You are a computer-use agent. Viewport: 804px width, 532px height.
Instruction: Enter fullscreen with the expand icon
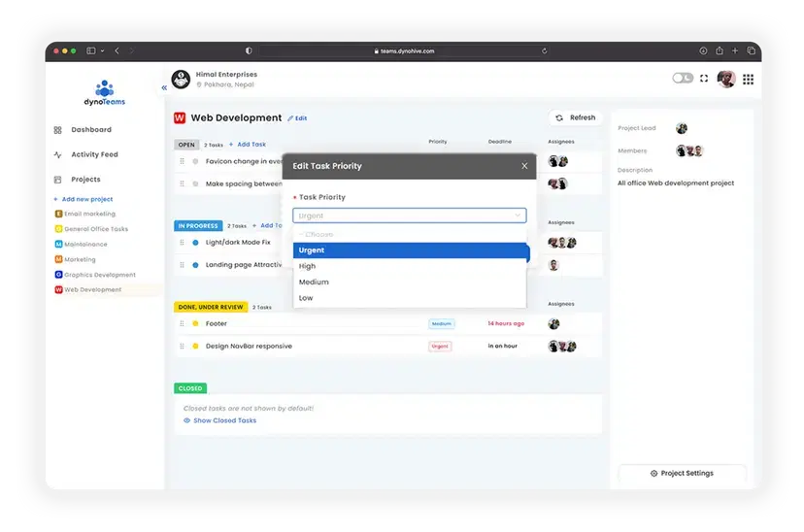[x=704, y=79]
